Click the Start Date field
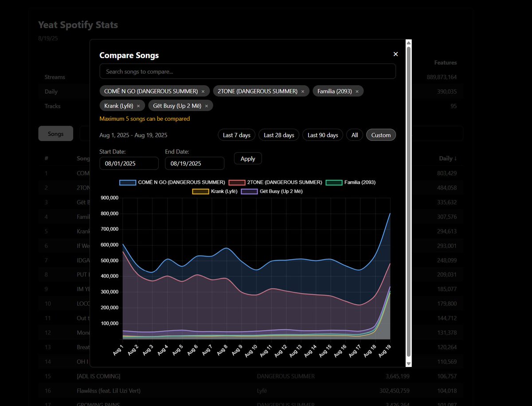 [129, 163]
